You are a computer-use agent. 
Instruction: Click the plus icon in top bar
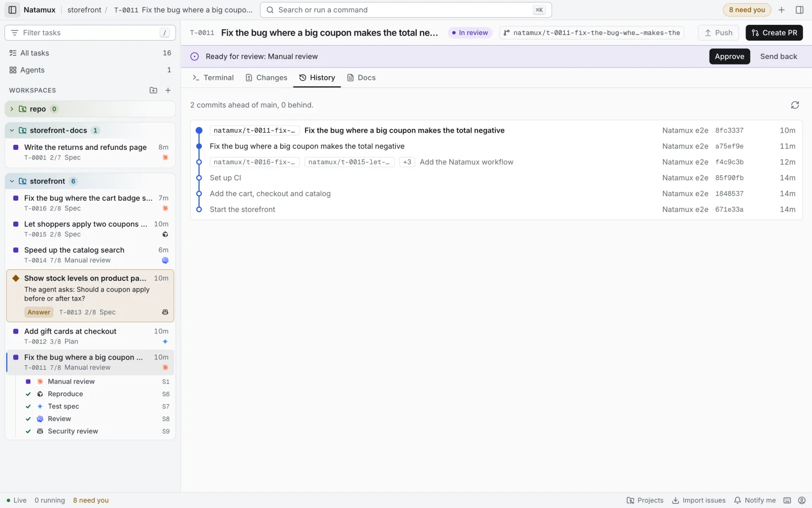[x=782, y=10]
